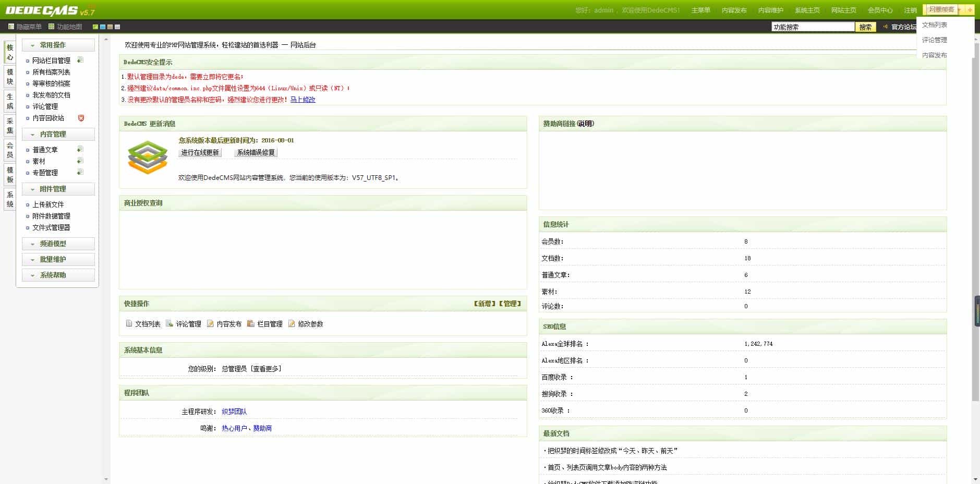Image resolution: width=980 pixels, height=484 pixels.
Task: Open 等审核的档案 in the left menu
Action: (51, 83)
